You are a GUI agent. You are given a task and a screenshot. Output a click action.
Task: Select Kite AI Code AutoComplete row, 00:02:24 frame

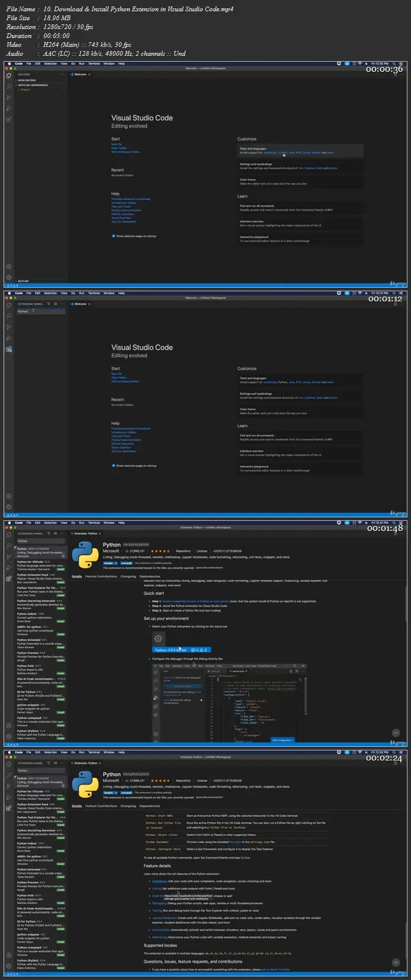40,911
